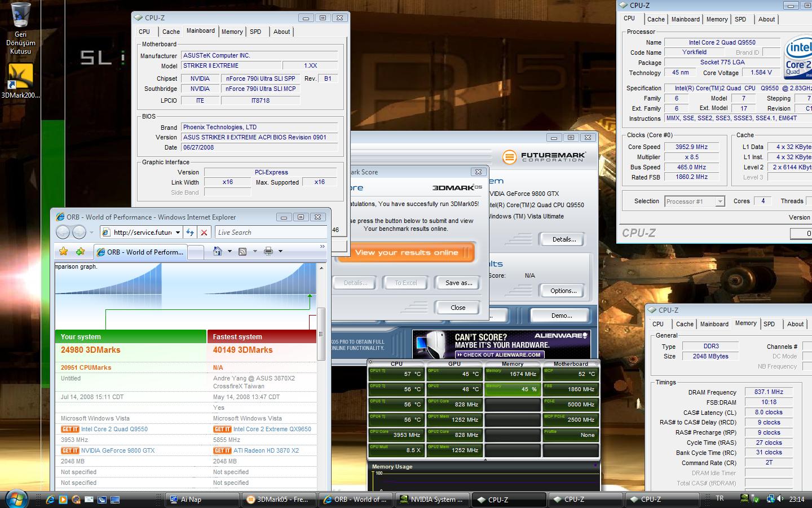
Task: Select the SPD tab in the Mainboard CPU-Z window
Action: (x=255, y=32)
